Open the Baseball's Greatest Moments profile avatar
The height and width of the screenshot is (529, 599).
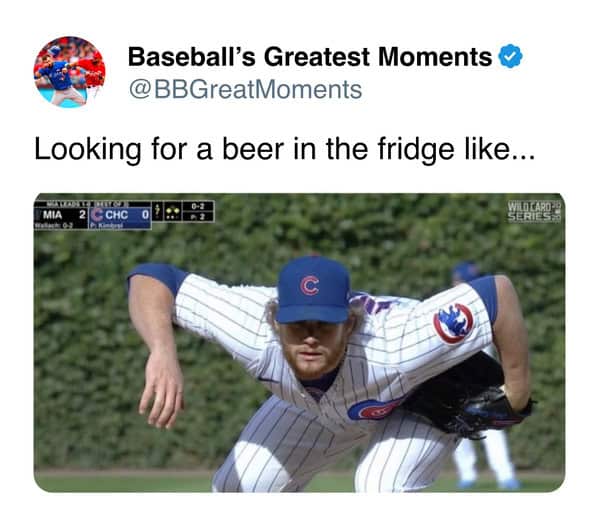pyautogui.click(x=69, y=72)
